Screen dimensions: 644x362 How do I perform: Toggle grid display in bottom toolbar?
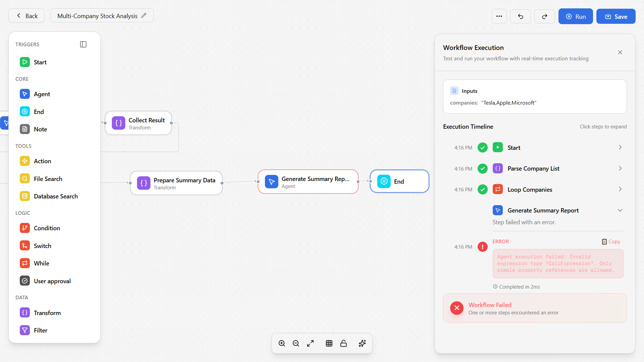329,343
